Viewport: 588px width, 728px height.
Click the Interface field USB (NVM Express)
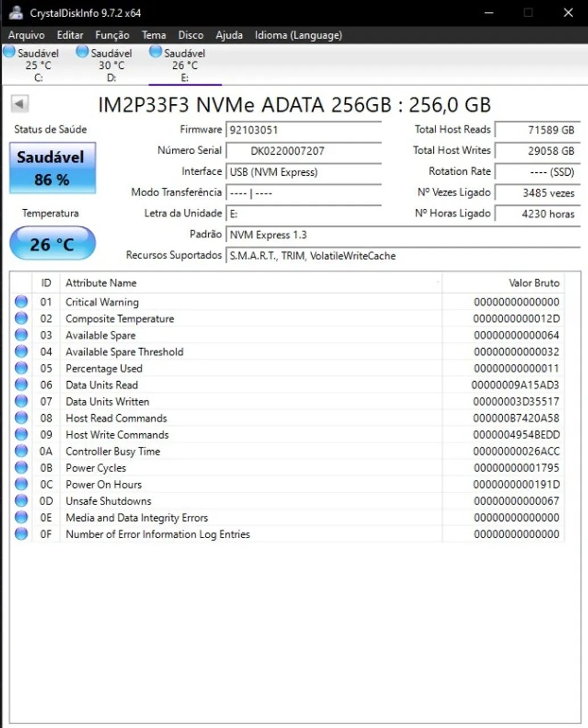click(304, 172)
